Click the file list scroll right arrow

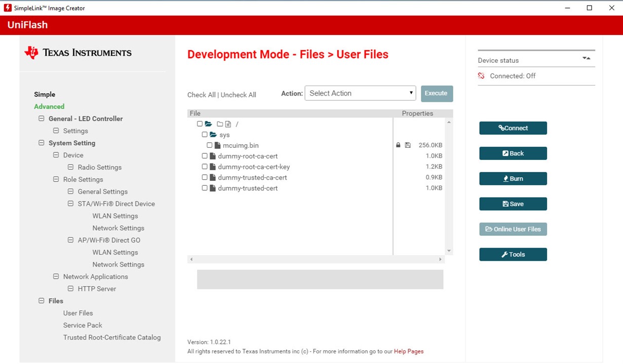(441, 259)
